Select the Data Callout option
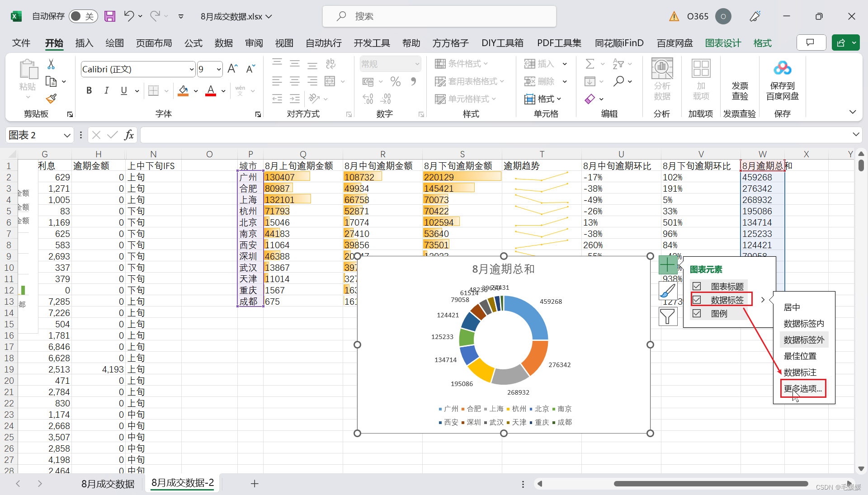Screen dimensions: 868x495 (800, 372)
